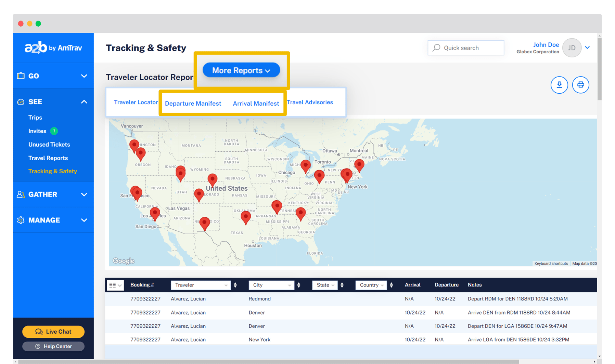Start a Live Chat session
The height and width of the screenshot is (364, 615).
click(x=53, y=332)
